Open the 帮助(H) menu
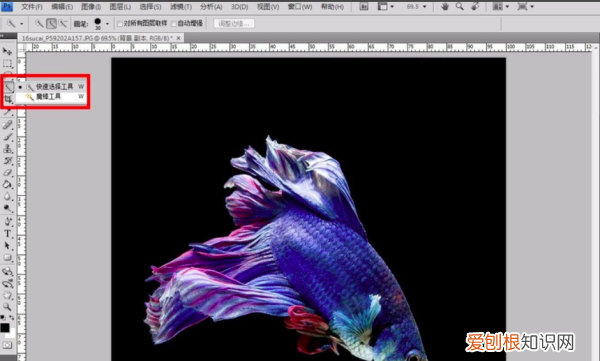The height and width of the screenshot is (361, 600). [x=332, y=7]
